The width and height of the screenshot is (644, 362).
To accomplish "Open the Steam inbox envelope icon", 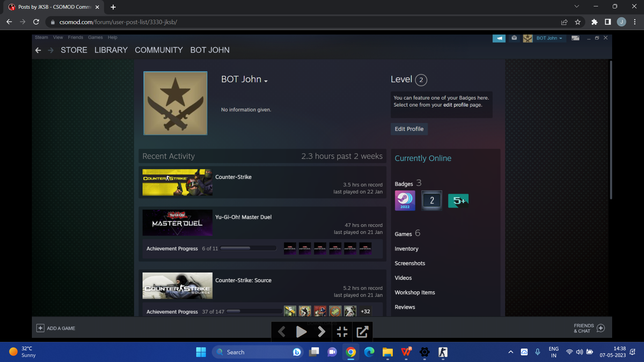I will click(514, 38).
